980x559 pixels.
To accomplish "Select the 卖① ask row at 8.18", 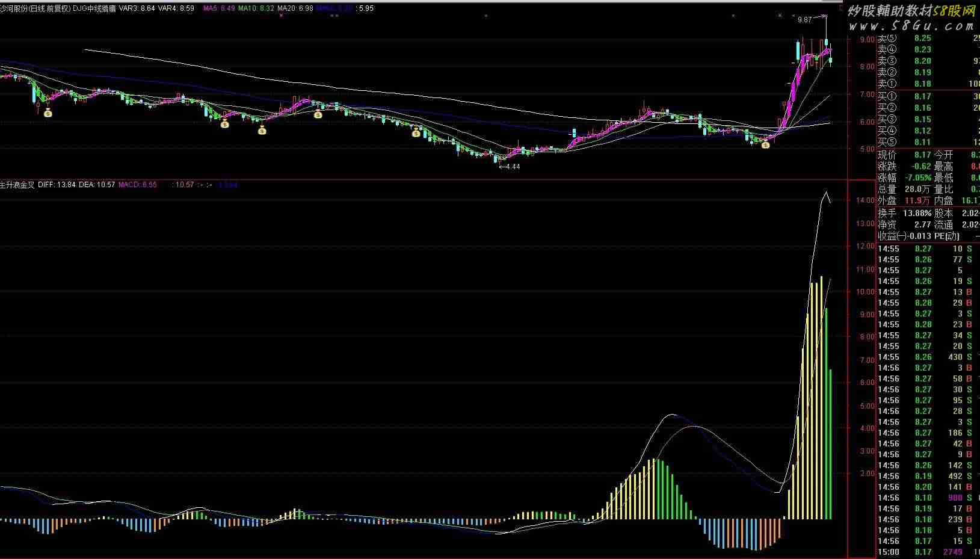I will (x=928, y=84).
